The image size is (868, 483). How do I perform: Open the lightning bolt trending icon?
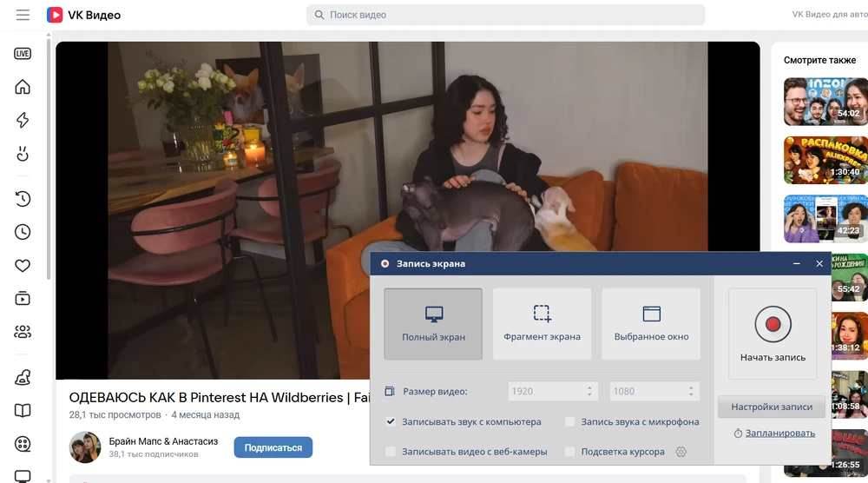pyautogui.click(x=23, y=121)
